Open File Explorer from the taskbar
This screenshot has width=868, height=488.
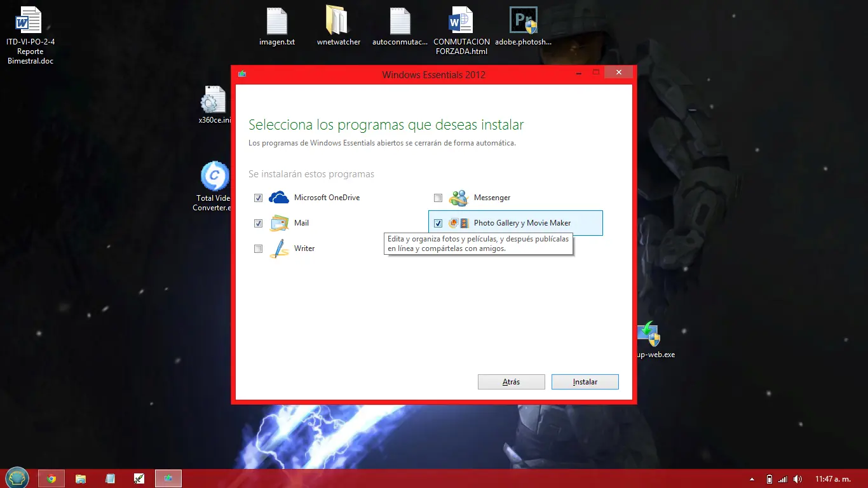[x=81, y=478]
